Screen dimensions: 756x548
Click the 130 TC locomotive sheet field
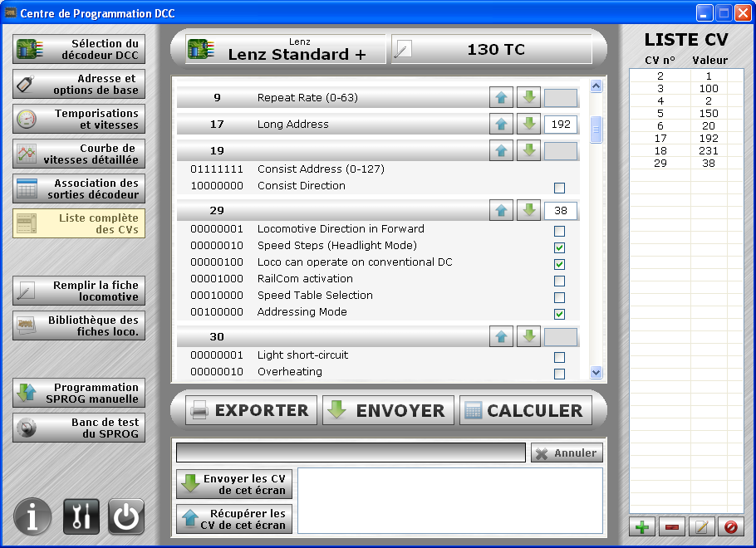click(x=491, y=49)
